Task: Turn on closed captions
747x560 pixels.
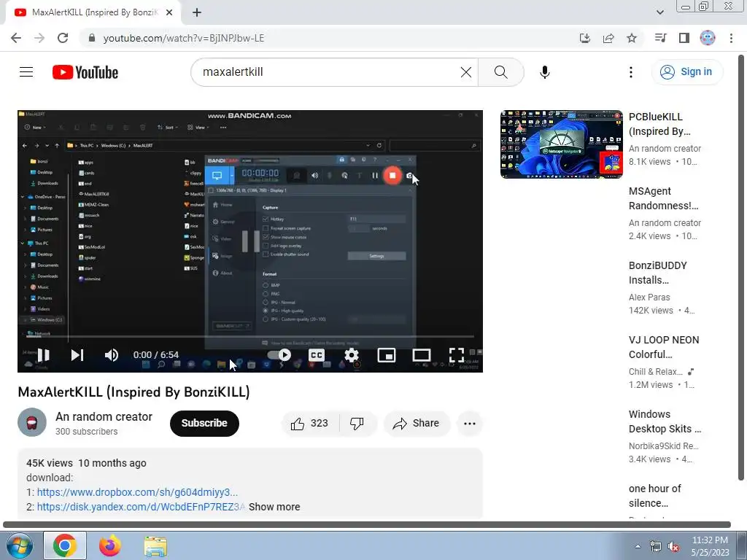Action: click(x=317, y=355)
